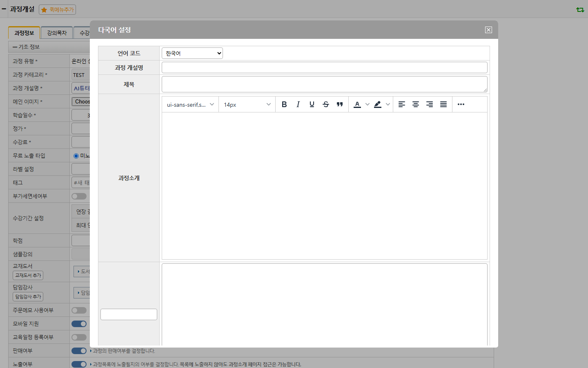This screenshot has height=368, width=588.
Task: Switch to the 강의목차 tab
Action: tap(57, 33)
